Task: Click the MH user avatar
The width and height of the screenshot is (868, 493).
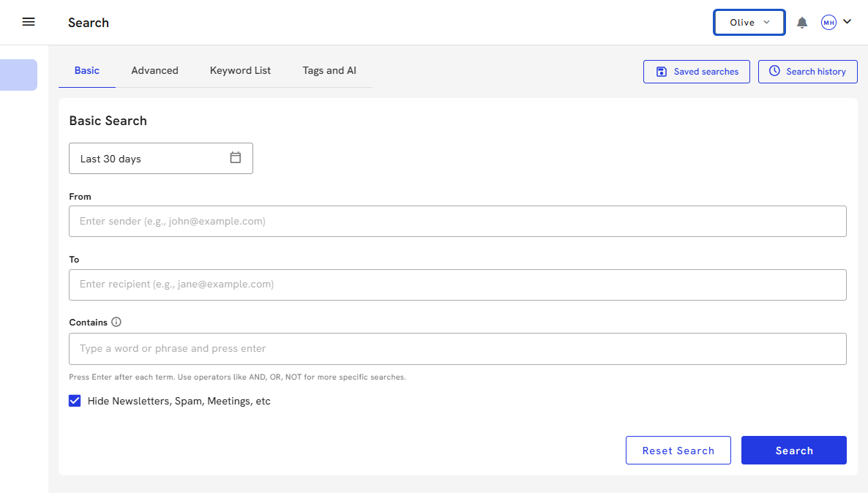Action: [828, 23]
